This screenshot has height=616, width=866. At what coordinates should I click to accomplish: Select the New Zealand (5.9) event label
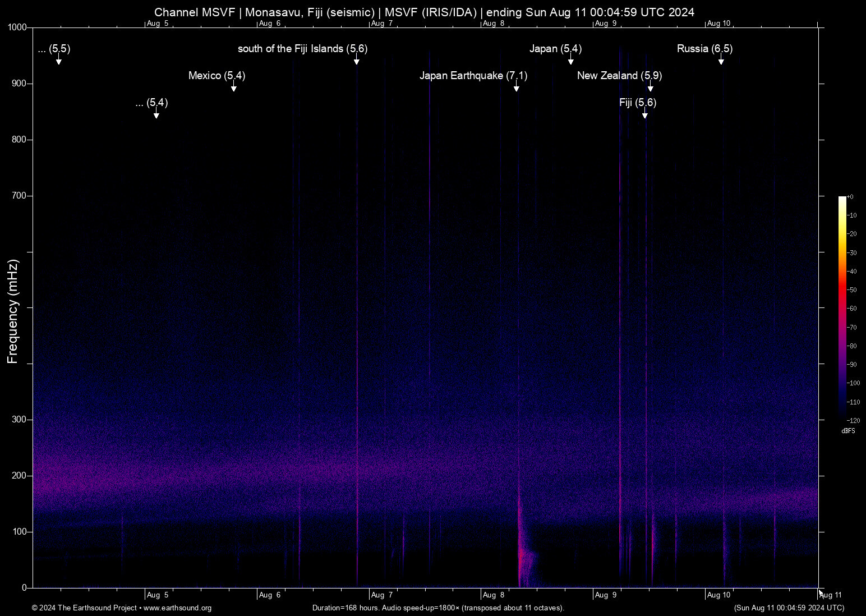pyautogui.click(x=619, y=76)
